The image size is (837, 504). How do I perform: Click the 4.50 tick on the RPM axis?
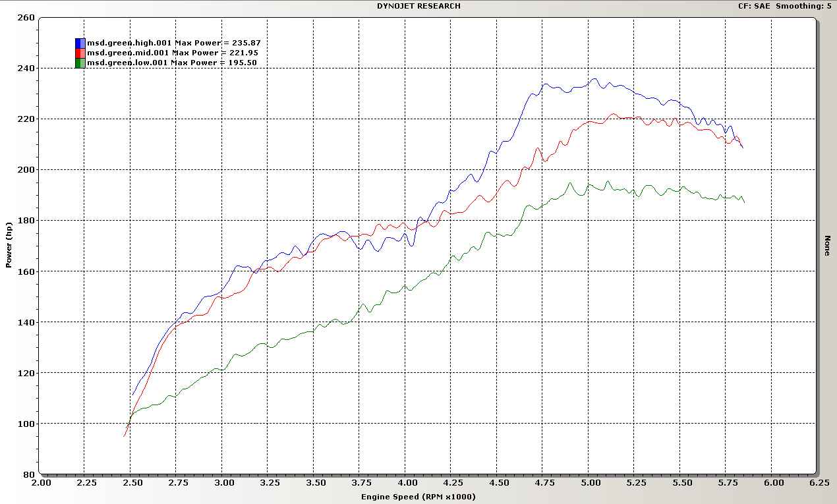pos(498,483)
